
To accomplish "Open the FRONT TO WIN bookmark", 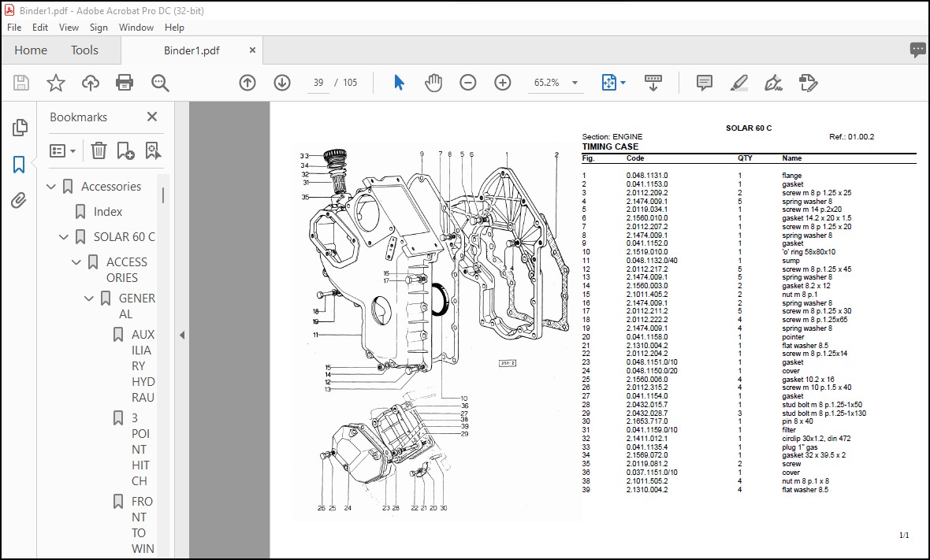I will point(143,525).
